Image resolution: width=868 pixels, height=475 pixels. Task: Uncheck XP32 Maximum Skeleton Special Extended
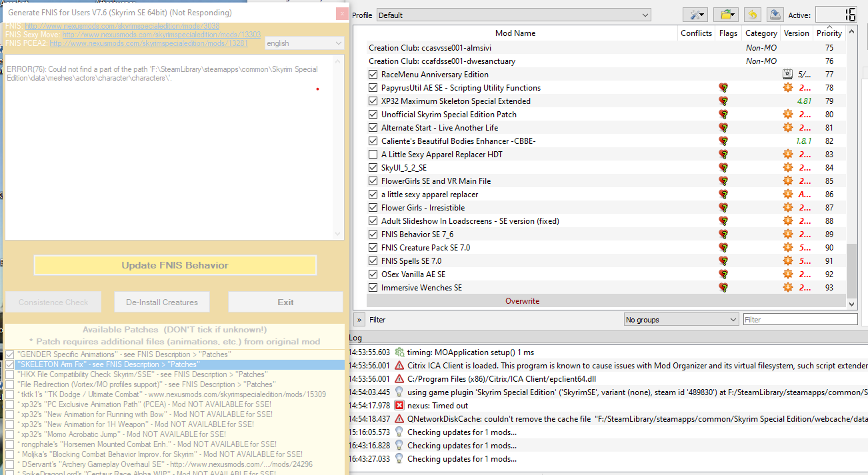373,101
